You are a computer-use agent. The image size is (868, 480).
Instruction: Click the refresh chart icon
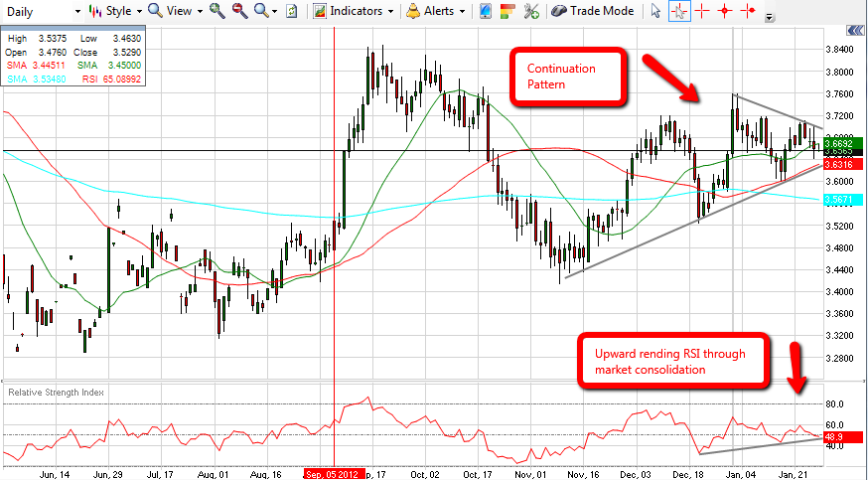pyautogui.click(x=291, y=12)
